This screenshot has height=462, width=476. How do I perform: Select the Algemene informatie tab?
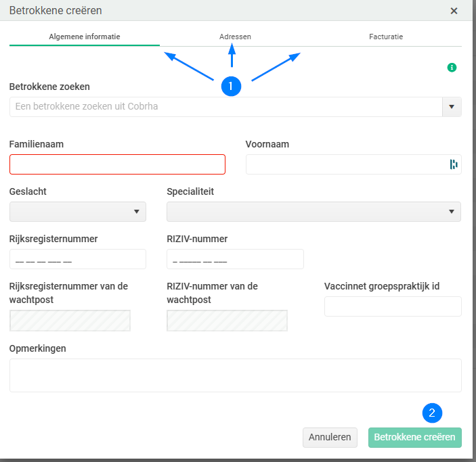85,37
